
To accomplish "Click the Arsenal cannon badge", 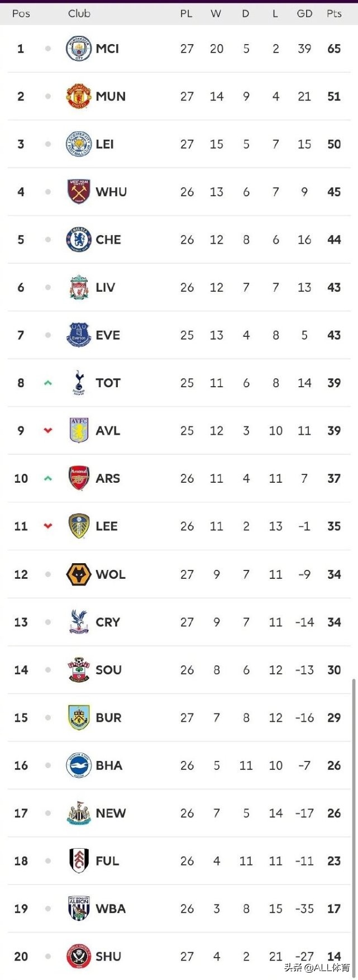I will [79, 478].
